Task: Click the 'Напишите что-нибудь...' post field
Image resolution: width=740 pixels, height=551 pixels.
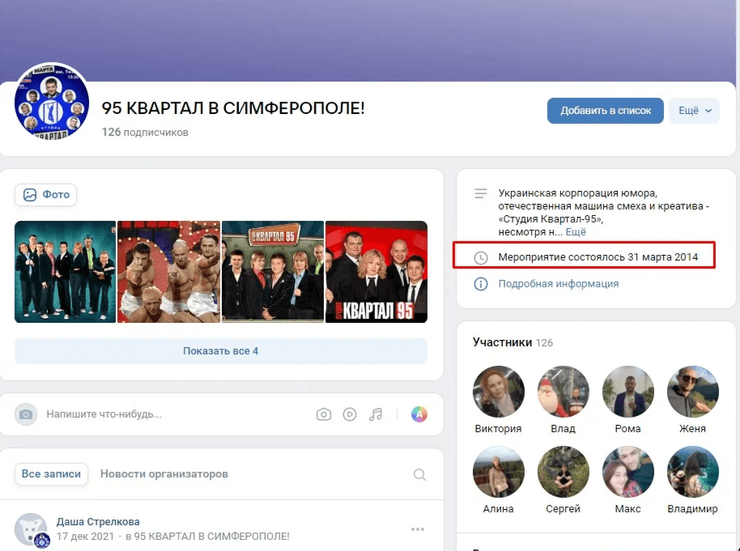Action: [x=175, y=414]
